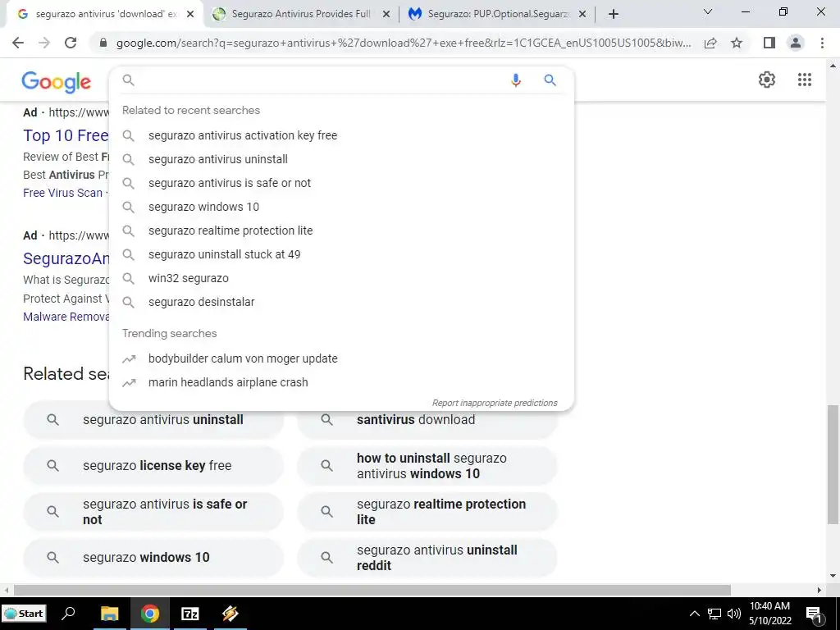
Task: Reload the current page
Action: (71, 43)
